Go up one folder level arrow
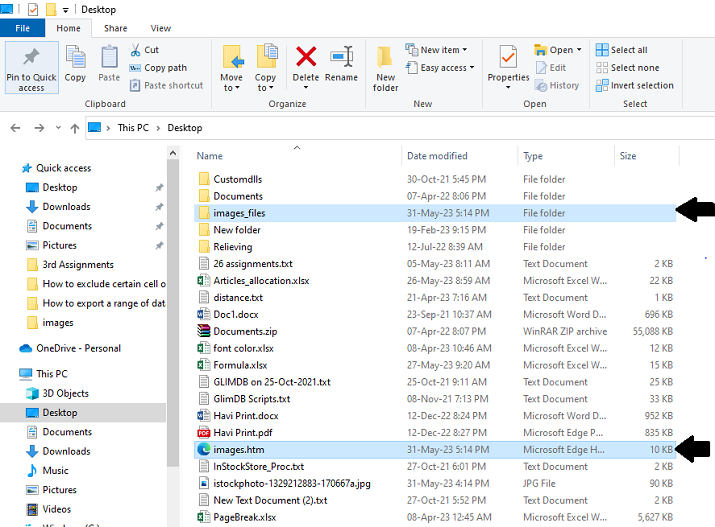 (x=75, y=129)
